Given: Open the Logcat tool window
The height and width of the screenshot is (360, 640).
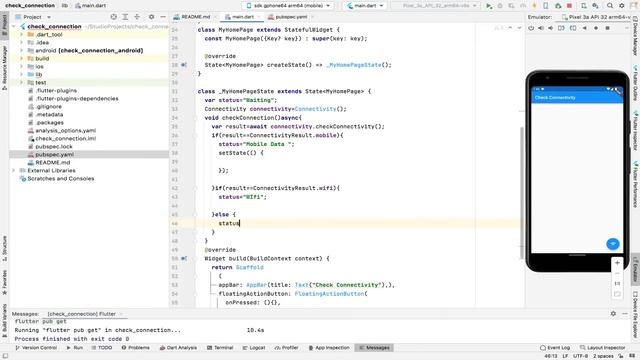Looking at the screenshot, I should pos(253,348).
